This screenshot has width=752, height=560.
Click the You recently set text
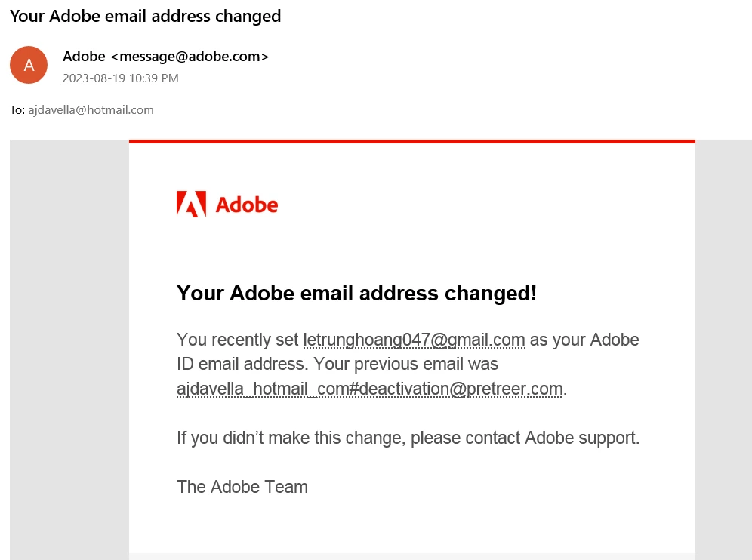pyautogui.click(x=237, y=340)
